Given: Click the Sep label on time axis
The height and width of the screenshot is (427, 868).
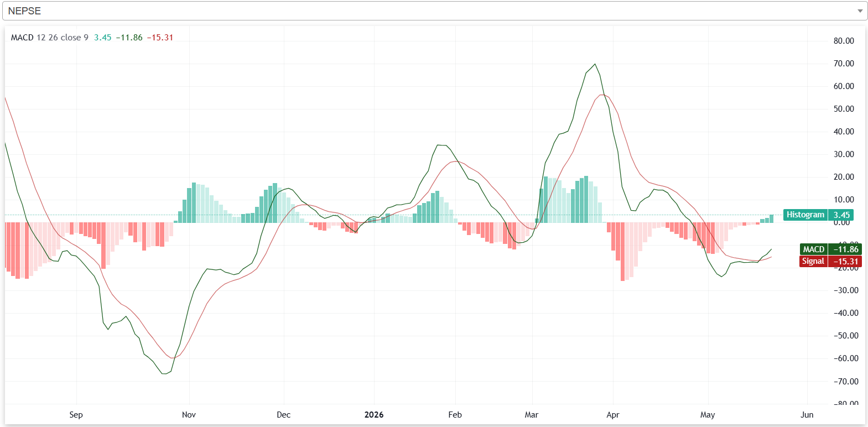Looking at the screenshot, I should click(x=76, y=415).
